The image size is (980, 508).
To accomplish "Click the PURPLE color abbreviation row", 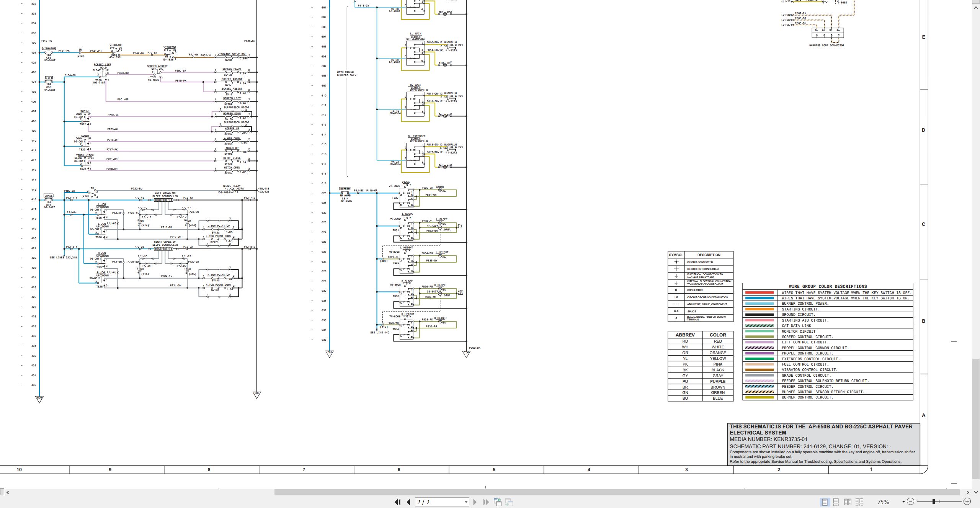I will coord(701,381).
